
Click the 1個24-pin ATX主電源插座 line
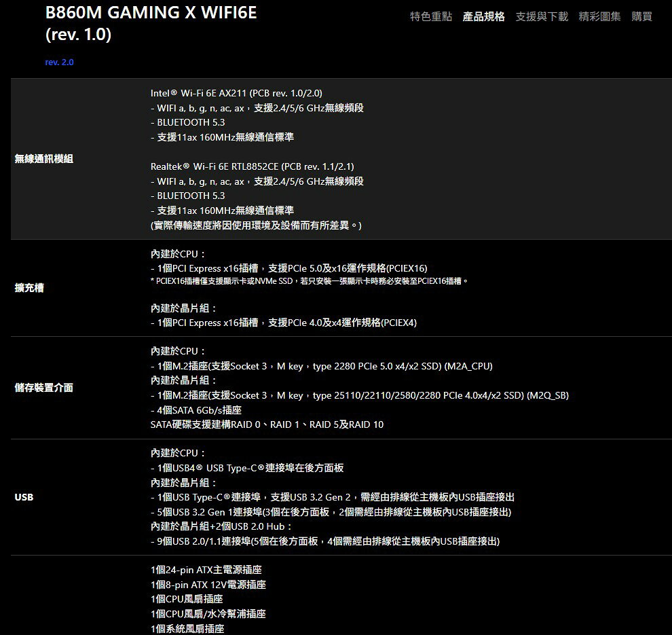click(x=206, y=570)
